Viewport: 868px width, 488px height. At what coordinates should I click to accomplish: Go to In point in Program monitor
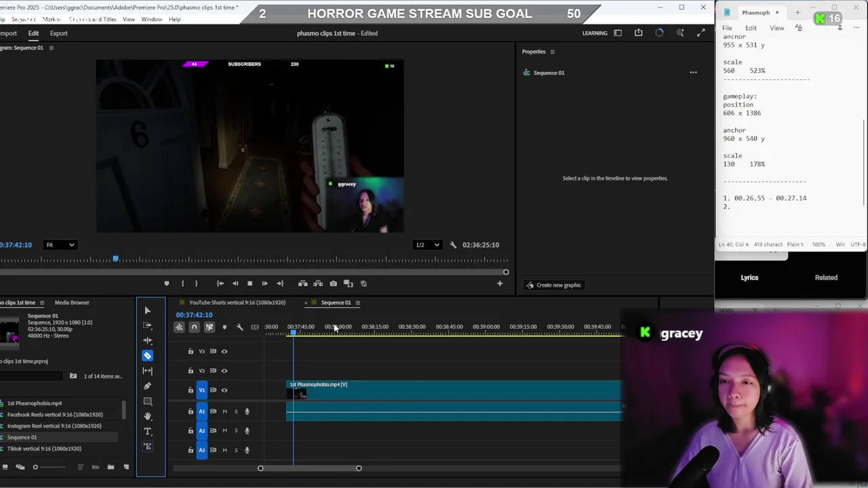pyautogui.click(x=220, y=283)
